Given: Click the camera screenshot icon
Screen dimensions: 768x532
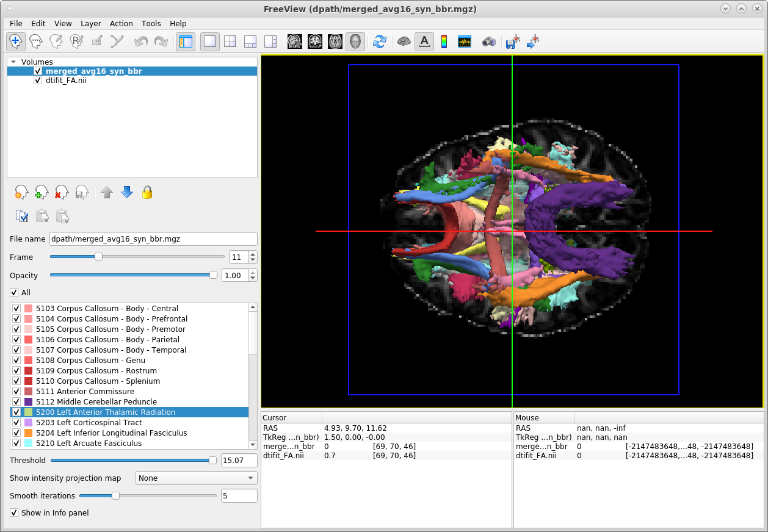Looking at the screenshot, I should pyautogui.click(x=488, y=41).
